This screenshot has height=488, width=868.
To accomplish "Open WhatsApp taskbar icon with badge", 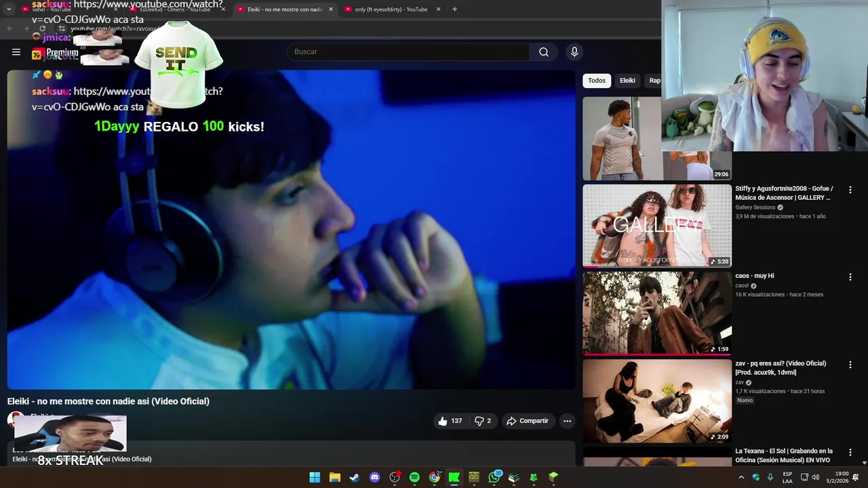I will click(494, 477).
